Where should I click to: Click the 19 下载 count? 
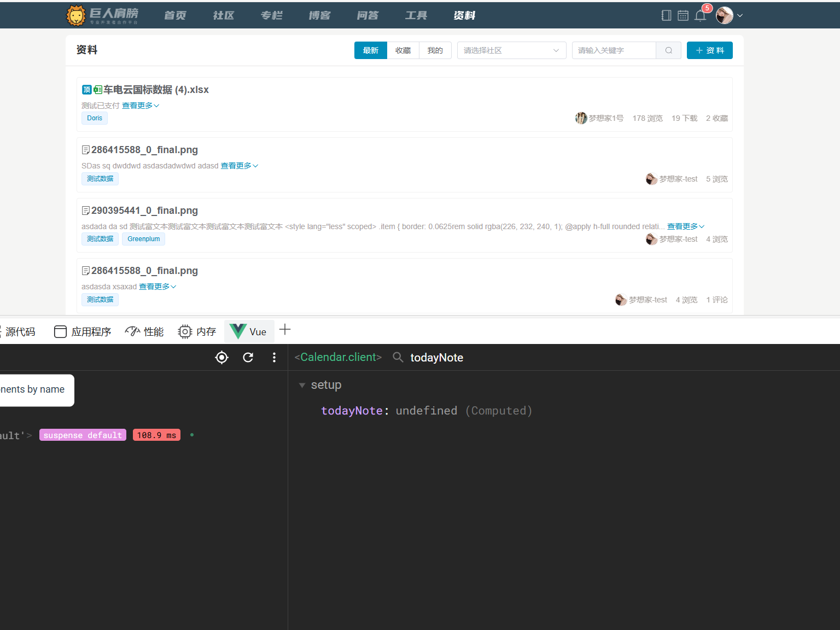pyautogui.click(x=684, y=118)
